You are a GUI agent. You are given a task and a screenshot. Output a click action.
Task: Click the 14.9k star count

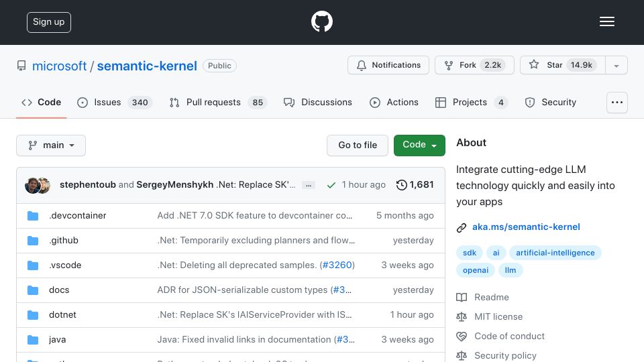coord(581,65)
